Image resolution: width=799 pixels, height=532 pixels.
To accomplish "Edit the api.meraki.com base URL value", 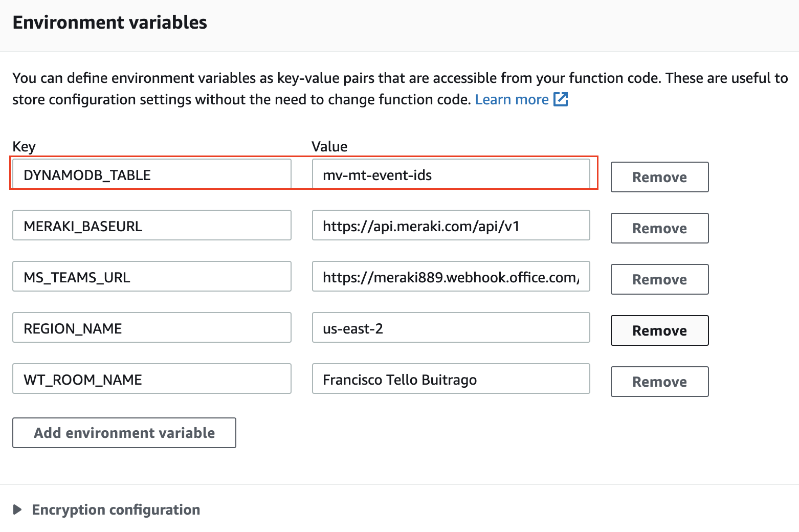I will point(451,226).
